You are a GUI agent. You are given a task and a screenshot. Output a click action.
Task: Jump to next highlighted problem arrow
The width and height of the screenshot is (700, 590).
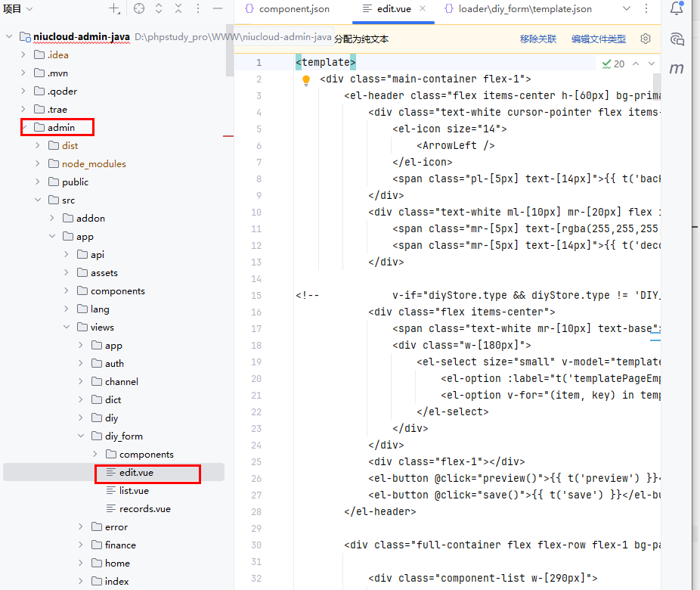[x=652, y=64]
